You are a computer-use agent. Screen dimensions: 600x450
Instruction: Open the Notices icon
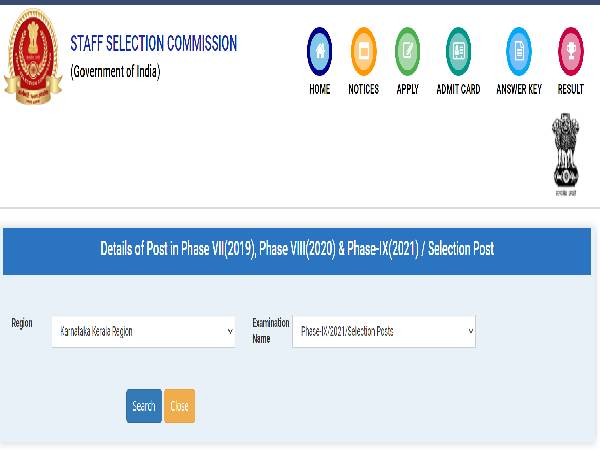click(363, 51)
